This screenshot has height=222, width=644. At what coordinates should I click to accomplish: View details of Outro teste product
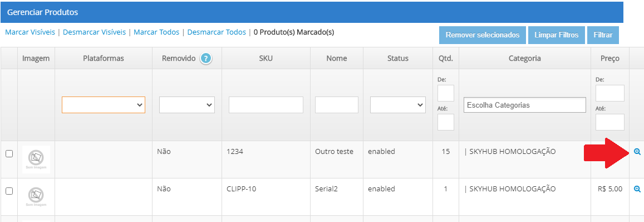tap(637, 152)
